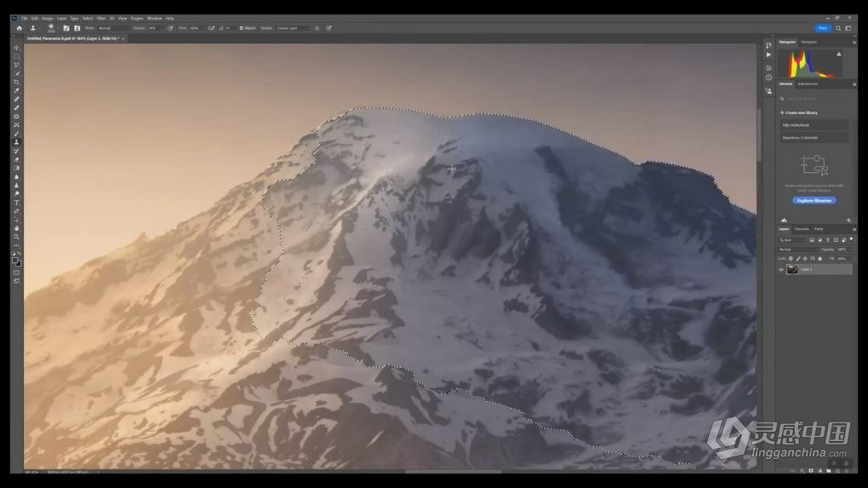Open the File menu

[x=25, y=18]
